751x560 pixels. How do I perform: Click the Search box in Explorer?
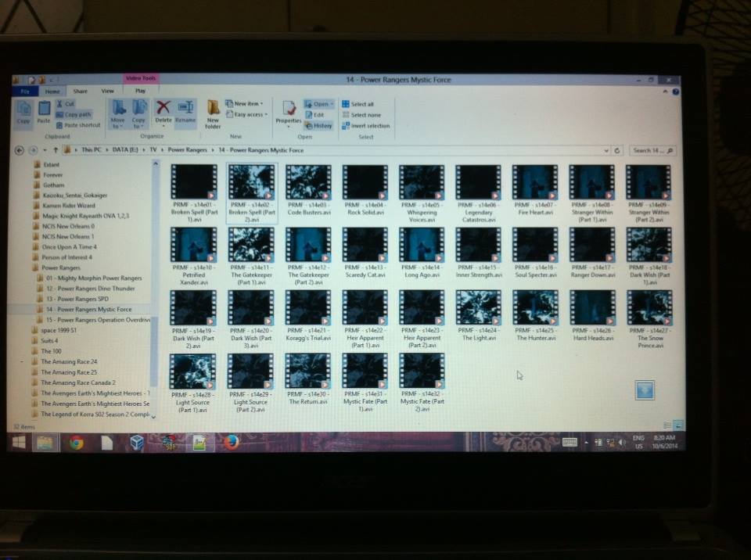pos(652,150)
